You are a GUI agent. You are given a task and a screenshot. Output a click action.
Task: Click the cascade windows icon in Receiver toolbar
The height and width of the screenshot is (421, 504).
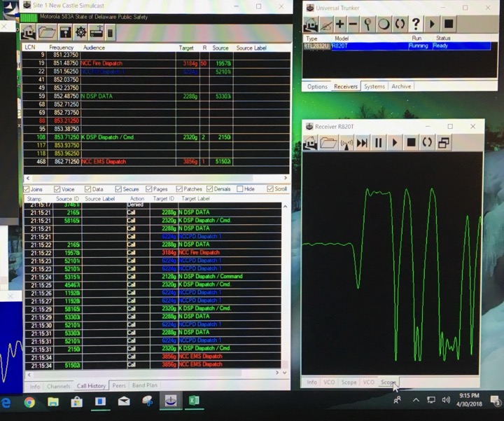[443, 142]
